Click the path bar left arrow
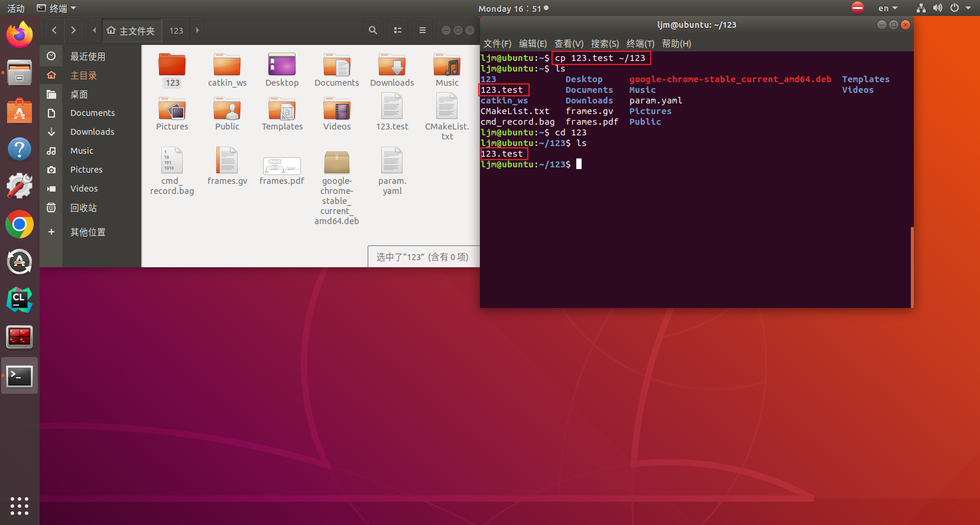Viewport: 980px width, 525px height. [94, 30]
